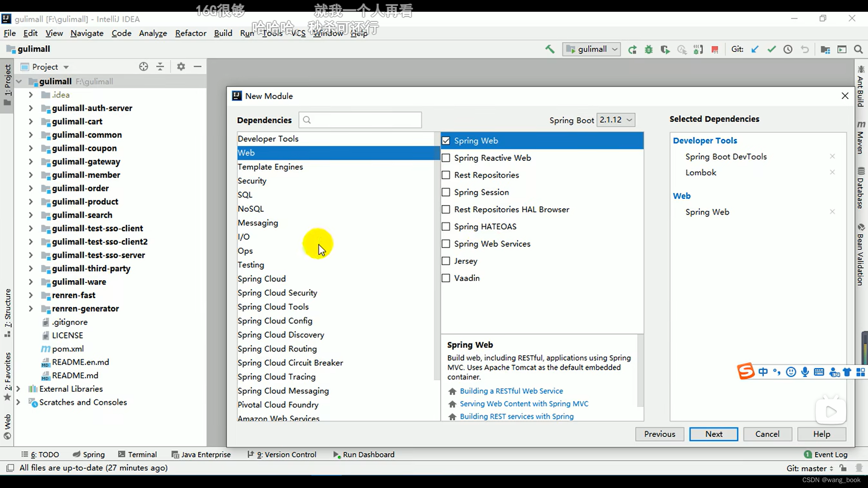868x488 pixels.
Task: Click the Build project hammer icon
Action: pyautogui.click(x=550, y=49)
